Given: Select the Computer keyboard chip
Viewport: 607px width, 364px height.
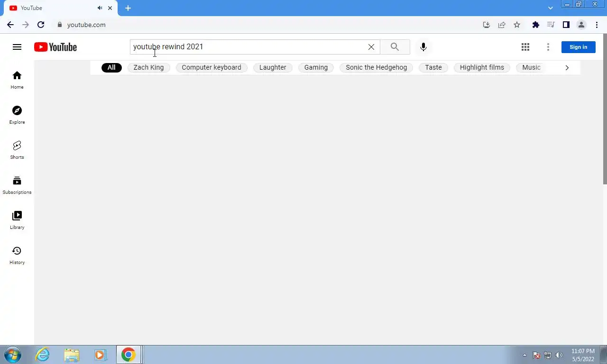Looking at the screenshot, I should 212,67.
